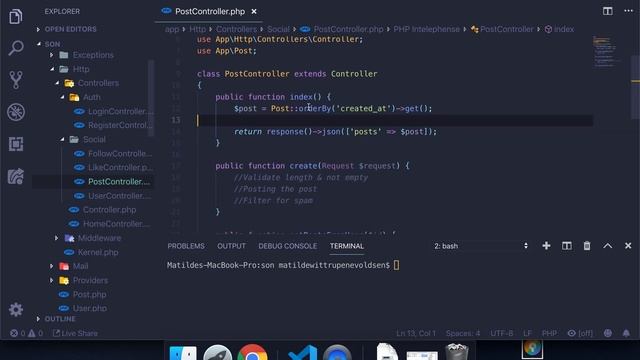This screenshot has width=640, height=360.
Task: Open the editor More Actions menu
Action: click(628, 11)
